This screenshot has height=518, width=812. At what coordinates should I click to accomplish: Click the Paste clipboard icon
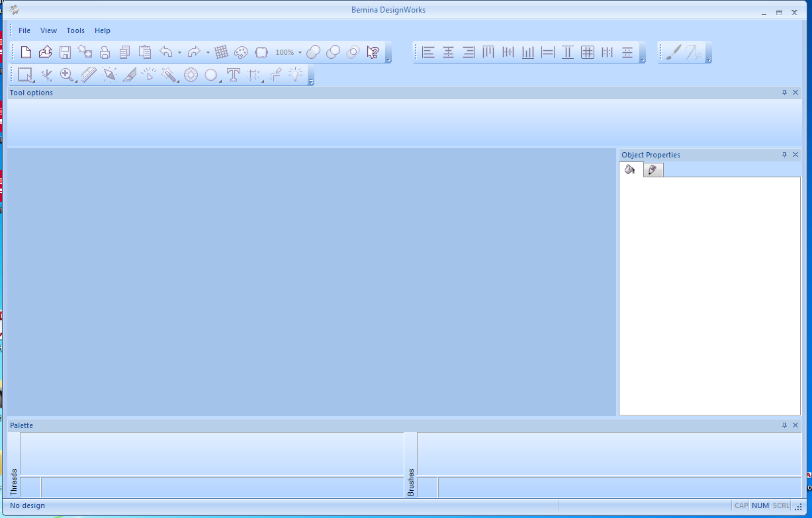click(145, 52)
